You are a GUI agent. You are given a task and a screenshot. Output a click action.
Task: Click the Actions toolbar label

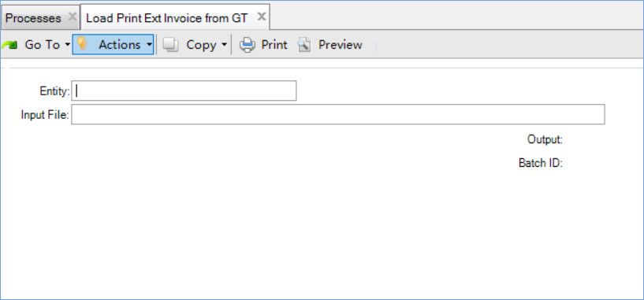[x=120, y=44]
